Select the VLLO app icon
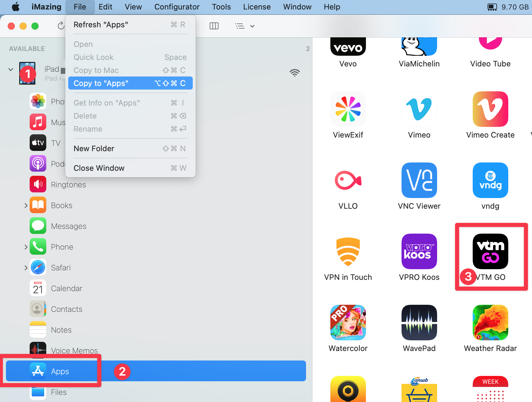 click(x=348, y=180)
